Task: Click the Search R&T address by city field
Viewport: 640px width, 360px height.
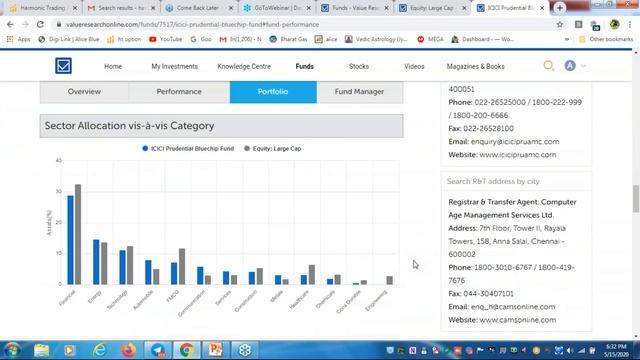Action: pos(516,181)
